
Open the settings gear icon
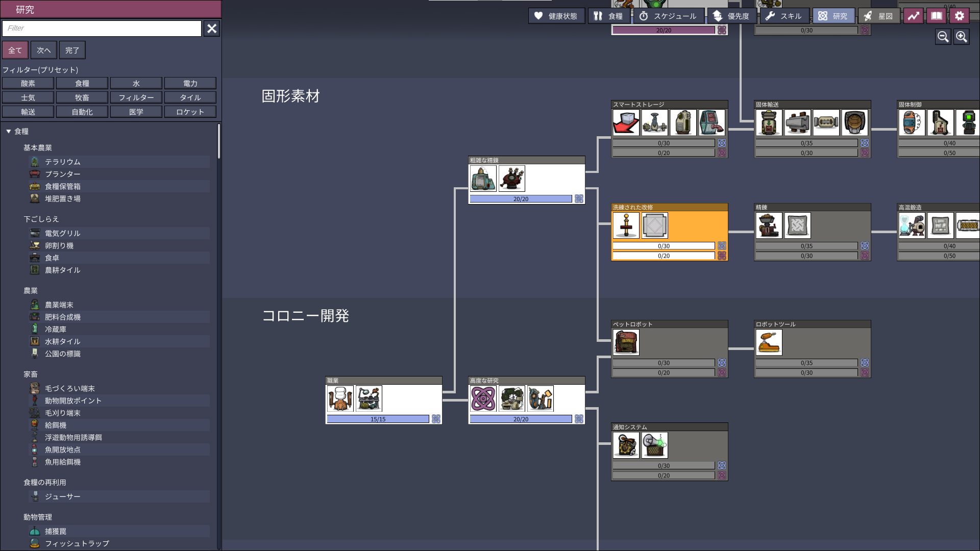tap(960, 16)
